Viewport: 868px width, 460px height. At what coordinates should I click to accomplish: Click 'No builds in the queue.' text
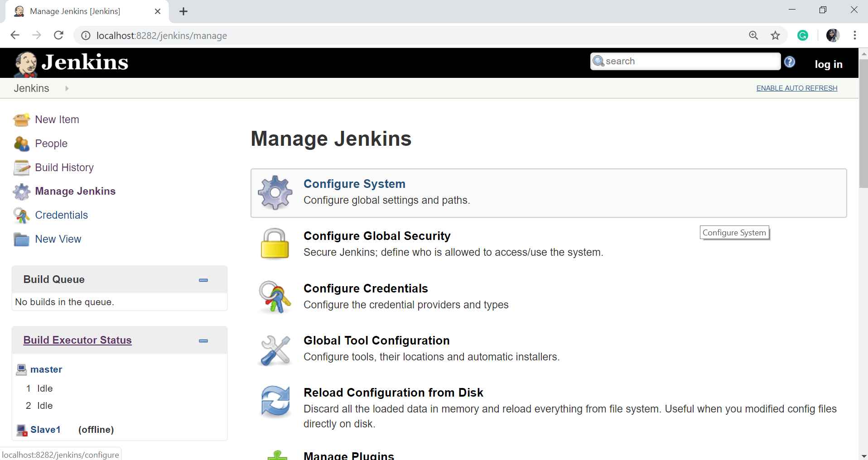pyautogui.click(x=64, y=302)
